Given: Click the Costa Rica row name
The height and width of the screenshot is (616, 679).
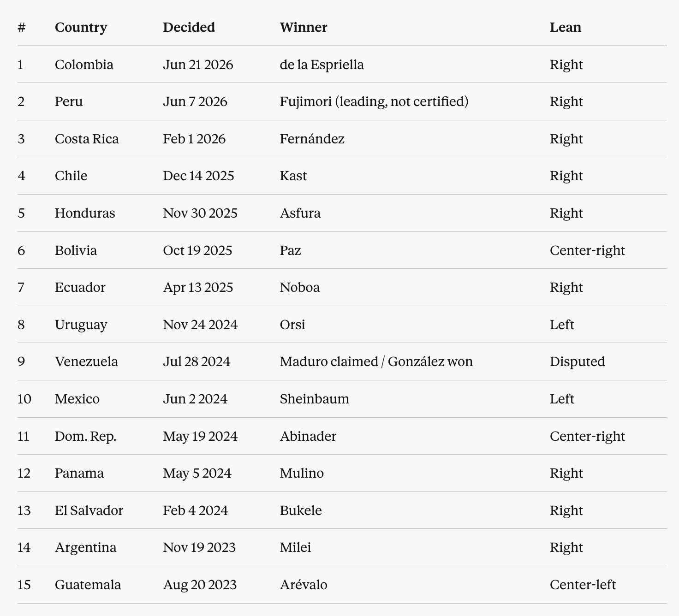Looking at the screenshot, I should pos(87,139).
